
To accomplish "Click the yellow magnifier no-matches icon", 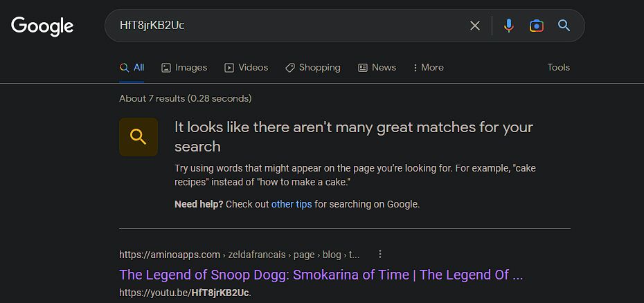I will pyautogui.click(x=138, y=137).
